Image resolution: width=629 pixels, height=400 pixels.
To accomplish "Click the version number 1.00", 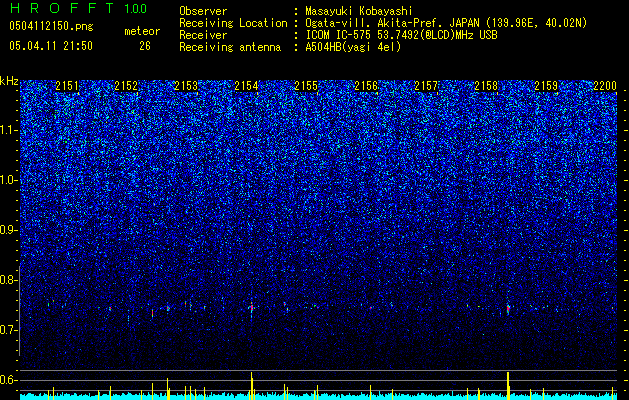I will coord(136,9).
